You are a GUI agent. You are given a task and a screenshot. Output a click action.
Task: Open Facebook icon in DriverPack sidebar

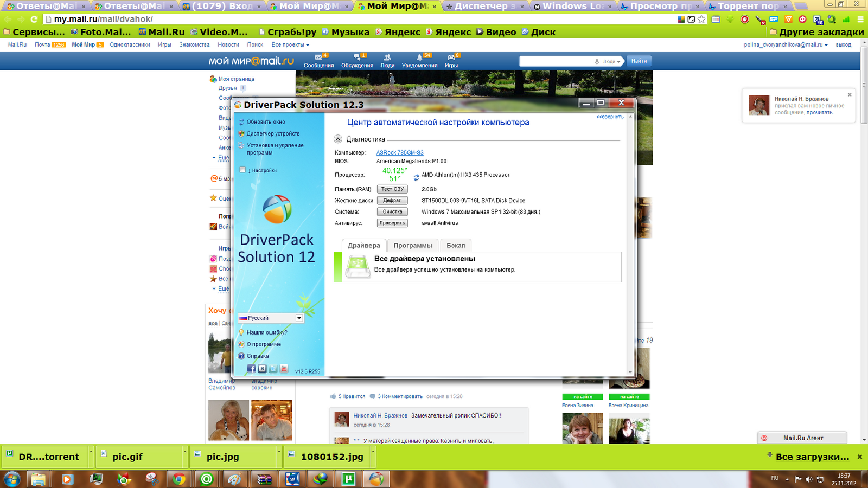click(251, 369)
